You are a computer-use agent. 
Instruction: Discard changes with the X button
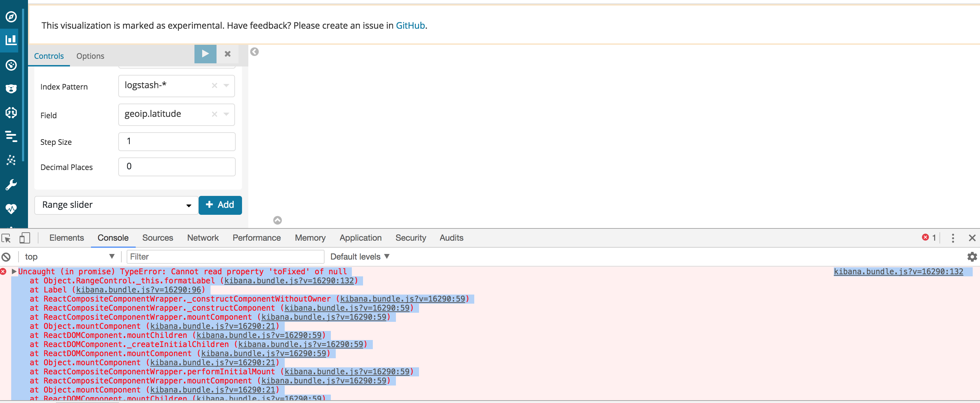[x=227, y=54]
